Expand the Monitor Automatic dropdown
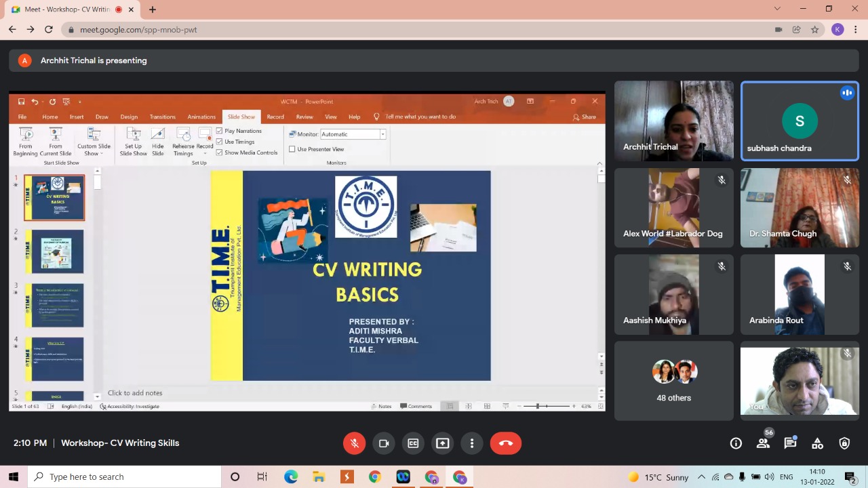This screenshot has width=868, height=488. pos(382,134)
